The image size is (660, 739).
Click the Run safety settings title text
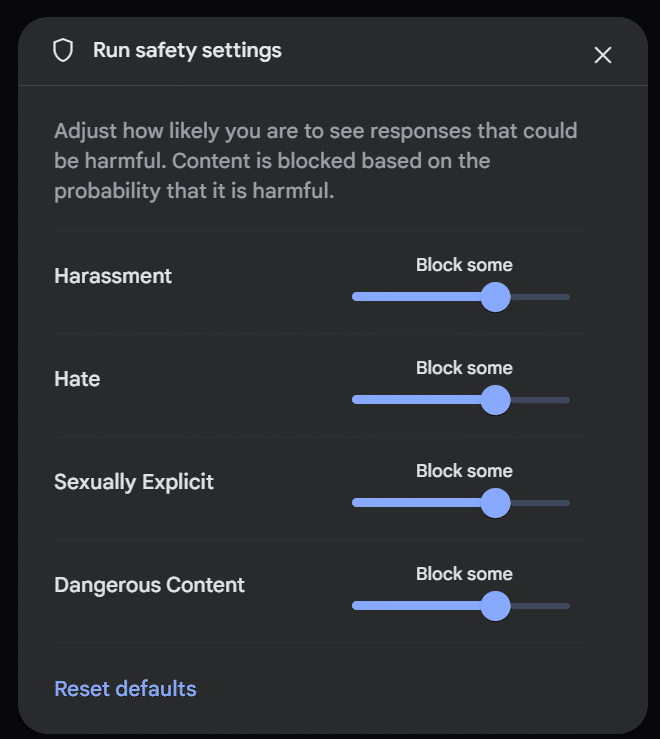point(187,50)
